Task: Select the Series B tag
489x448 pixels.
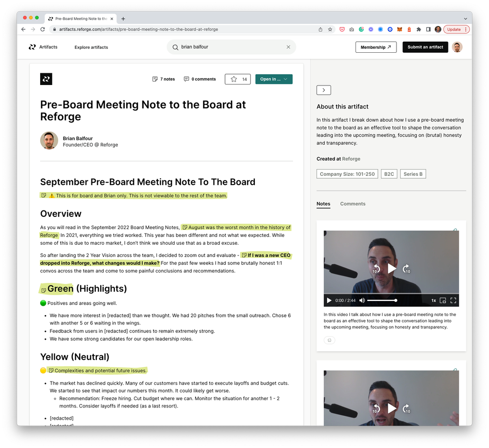Action: coord(413,174)
